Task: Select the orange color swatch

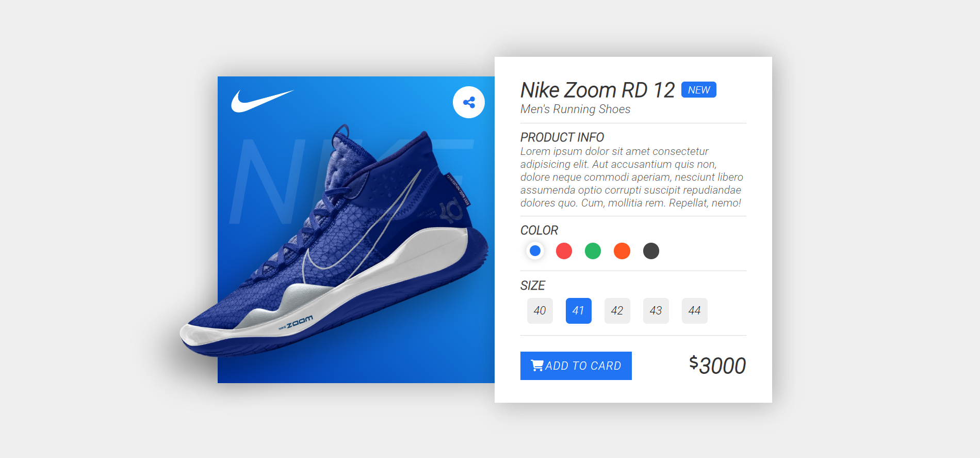Action: tap(622, 251)
